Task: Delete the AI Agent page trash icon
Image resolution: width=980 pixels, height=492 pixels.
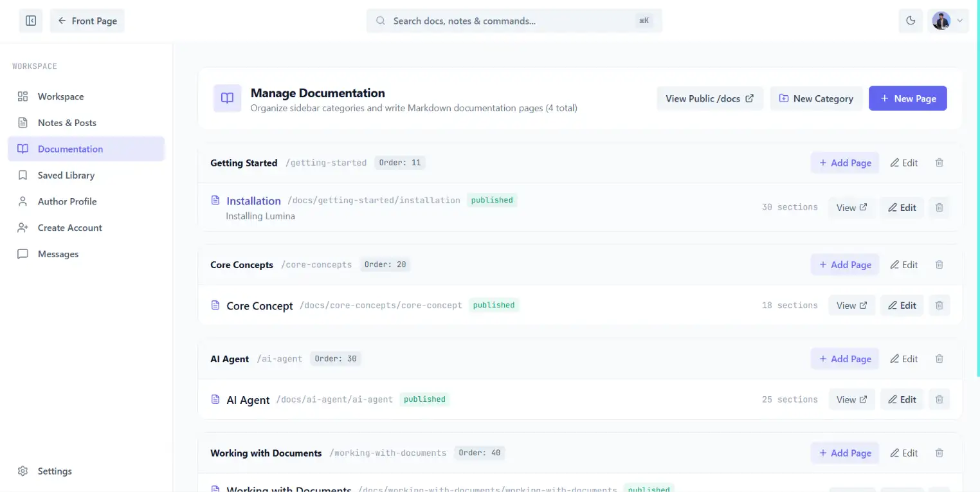Action: tap(939, 399)
